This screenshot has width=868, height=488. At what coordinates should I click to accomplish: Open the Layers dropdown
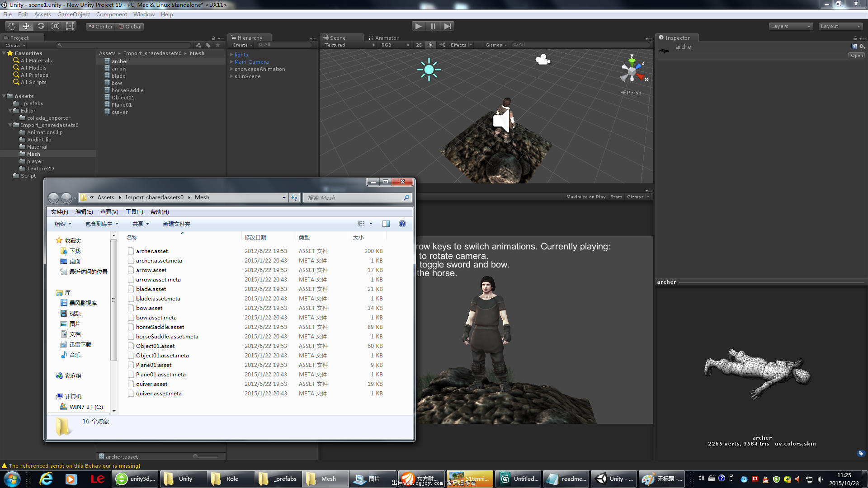pos(791,26)
